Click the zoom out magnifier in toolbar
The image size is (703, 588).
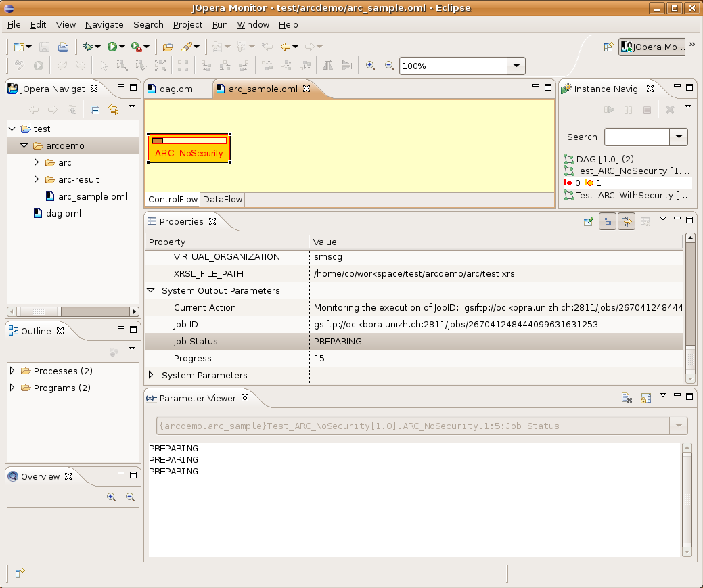tap(389, 66)
